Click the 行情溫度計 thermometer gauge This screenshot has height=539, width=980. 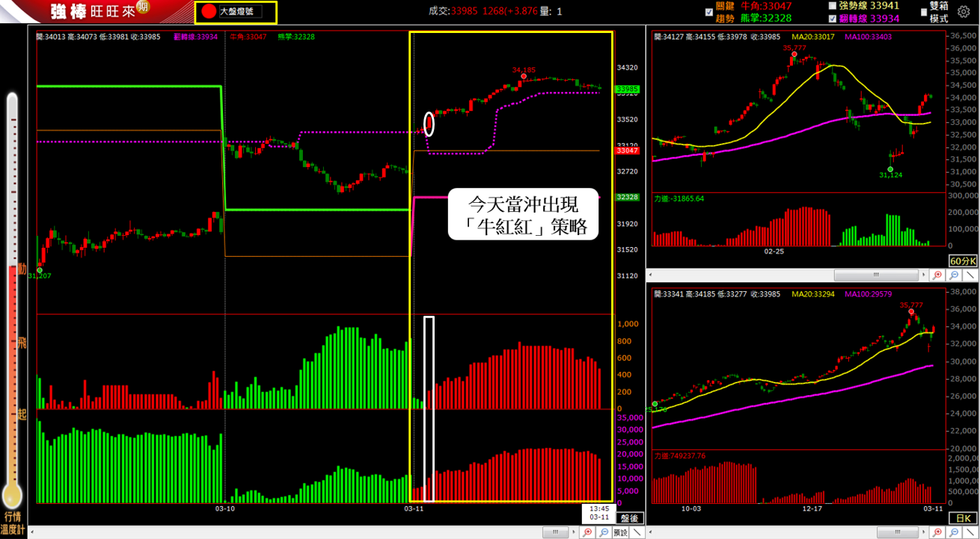[x=12, y=299]
